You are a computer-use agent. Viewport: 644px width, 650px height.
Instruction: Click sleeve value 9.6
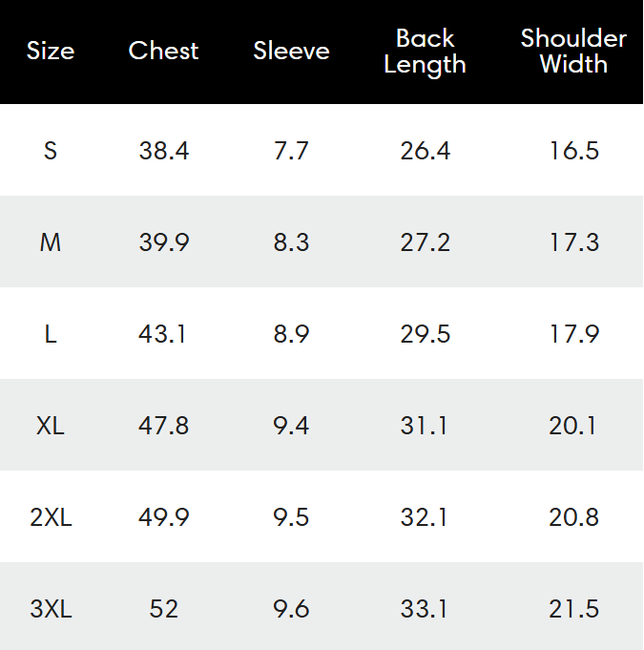tap(291, 609)
